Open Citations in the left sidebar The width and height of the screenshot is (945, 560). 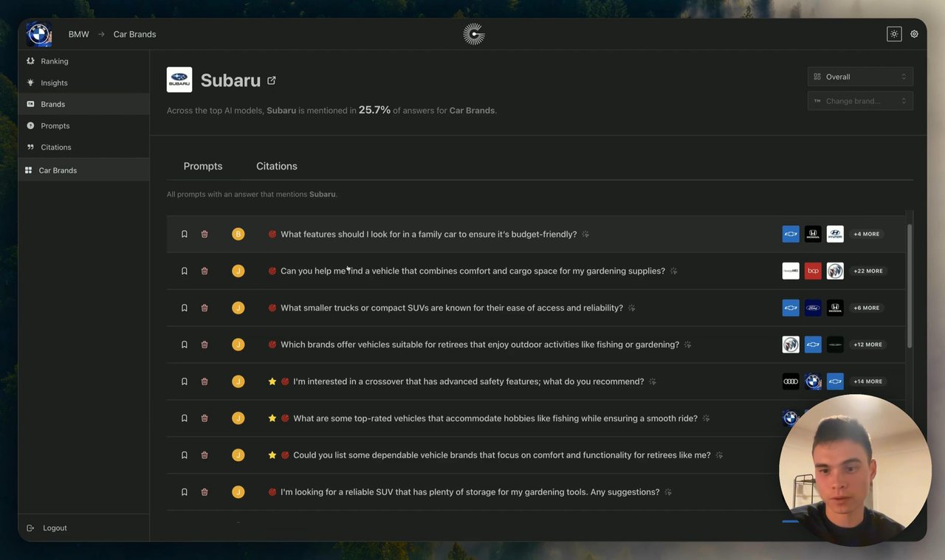[x=83, y=147]
